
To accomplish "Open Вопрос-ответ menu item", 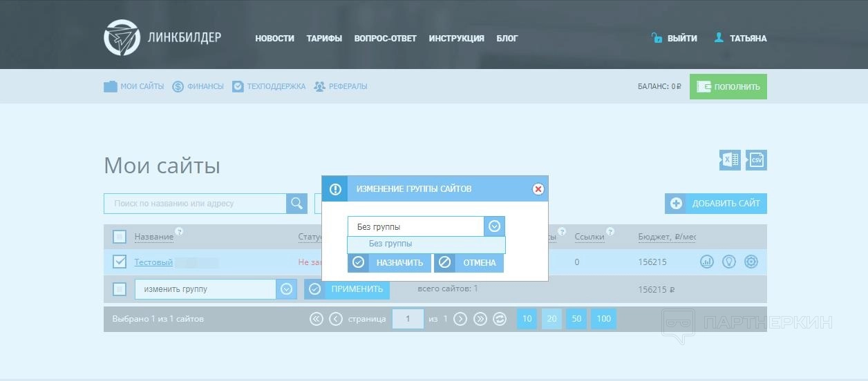I will (x=385, y=39).
